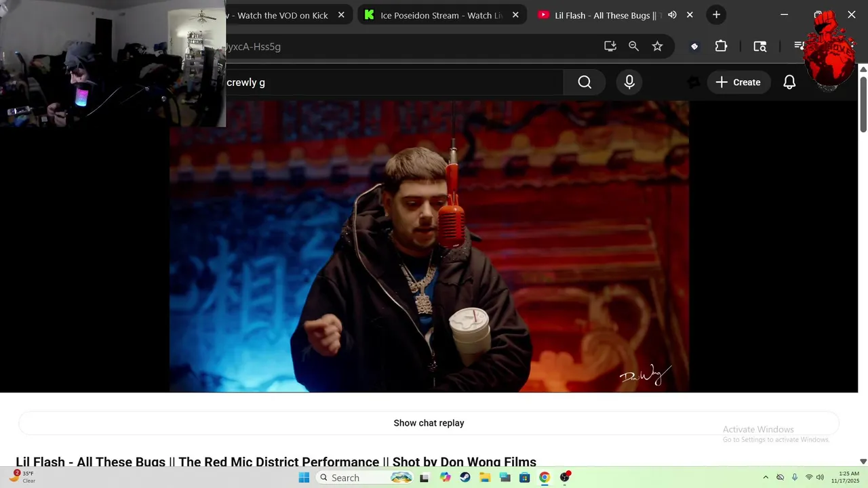Open File Explorer from the taskbar

pos(485,477)
